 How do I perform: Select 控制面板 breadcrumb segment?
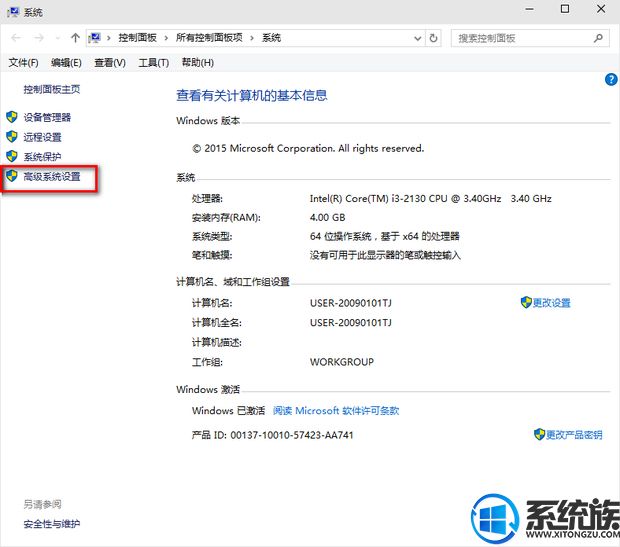point(138,38)
